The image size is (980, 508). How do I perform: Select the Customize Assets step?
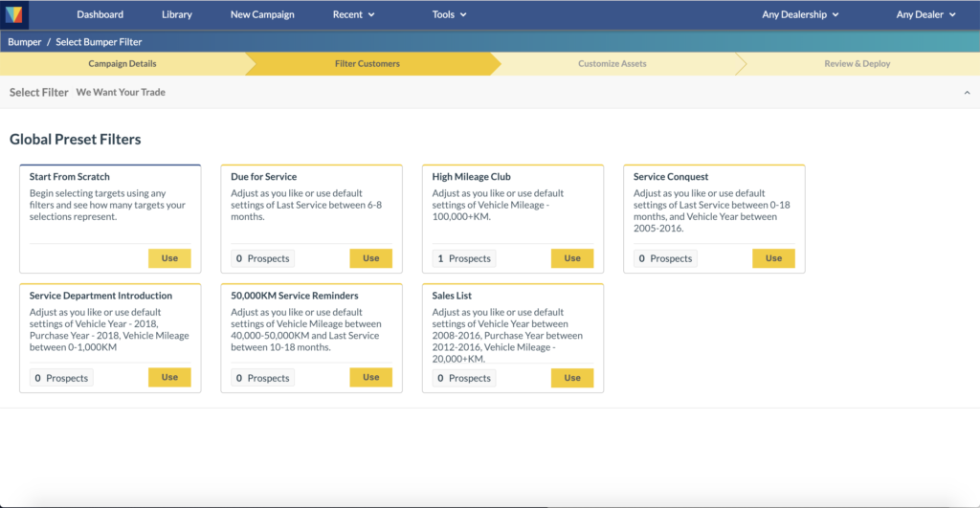click(x=612, y=64)
